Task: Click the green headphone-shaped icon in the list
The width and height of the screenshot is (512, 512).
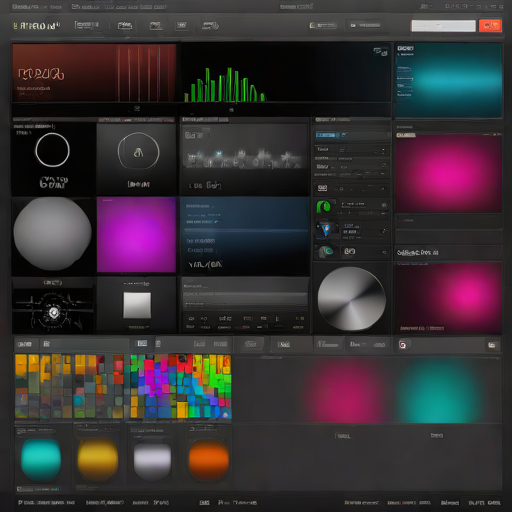Action: pyautogui.click(x=323, y=207)
